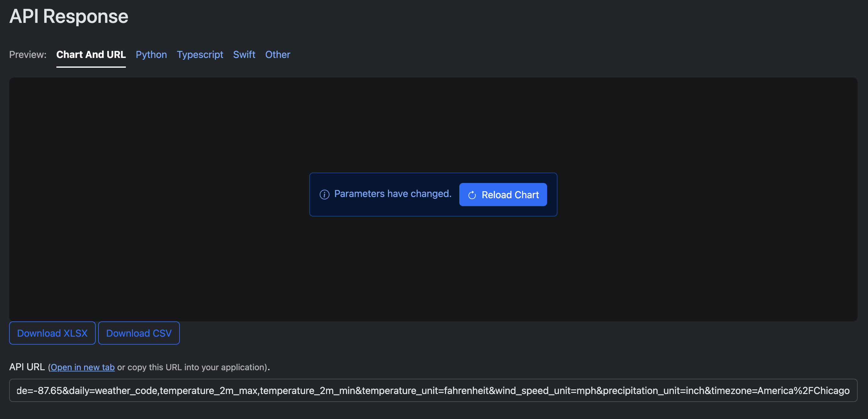This screenshot has height=419, width=868.
Task: Click the Preview label text
Action: tap(28, 55)
